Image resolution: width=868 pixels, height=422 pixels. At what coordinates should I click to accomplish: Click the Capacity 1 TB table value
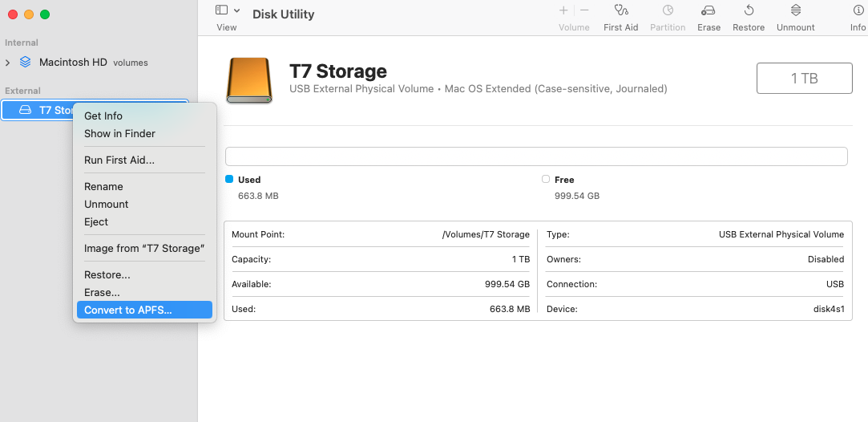(520, 259)
